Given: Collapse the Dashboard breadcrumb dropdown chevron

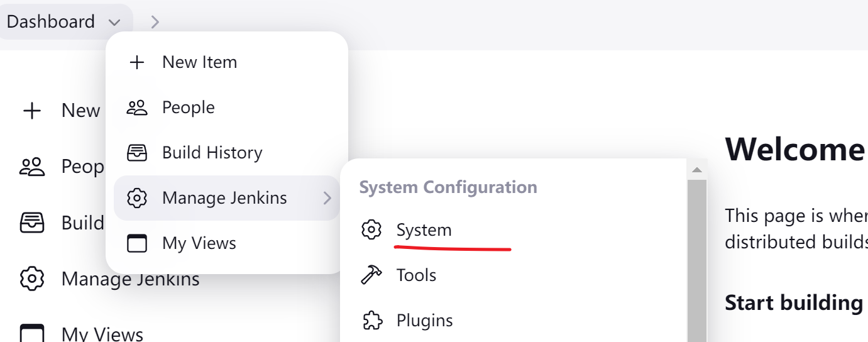Looking at the screenshot, I should point(114,22).
